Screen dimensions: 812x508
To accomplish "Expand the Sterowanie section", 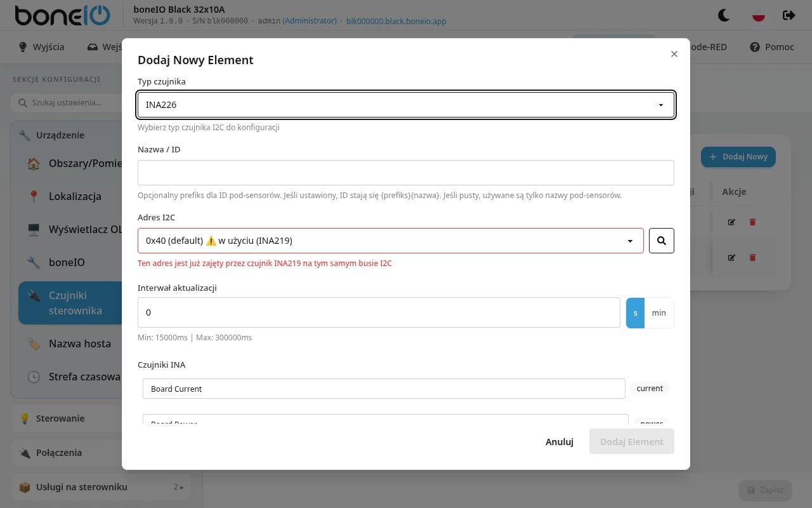I will 67,418.
